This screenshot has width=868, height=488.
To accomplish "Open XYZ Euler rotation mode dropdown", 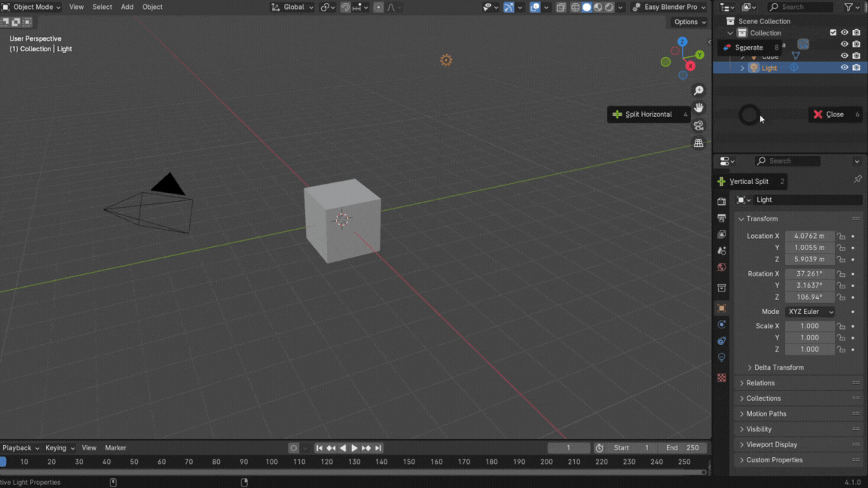I will [x=810, y=312].
